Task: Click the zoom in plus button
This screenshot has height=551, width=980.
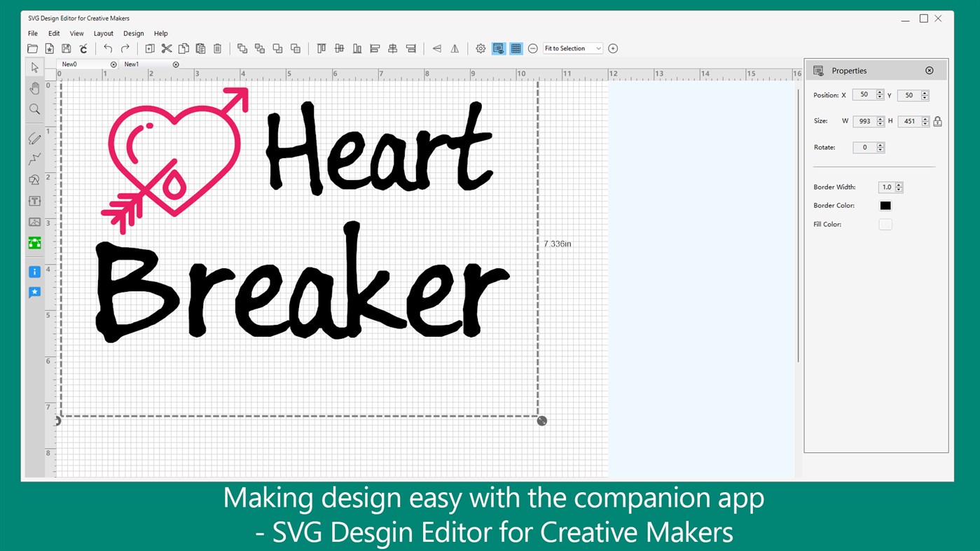Action: click(x=612, y=48)
